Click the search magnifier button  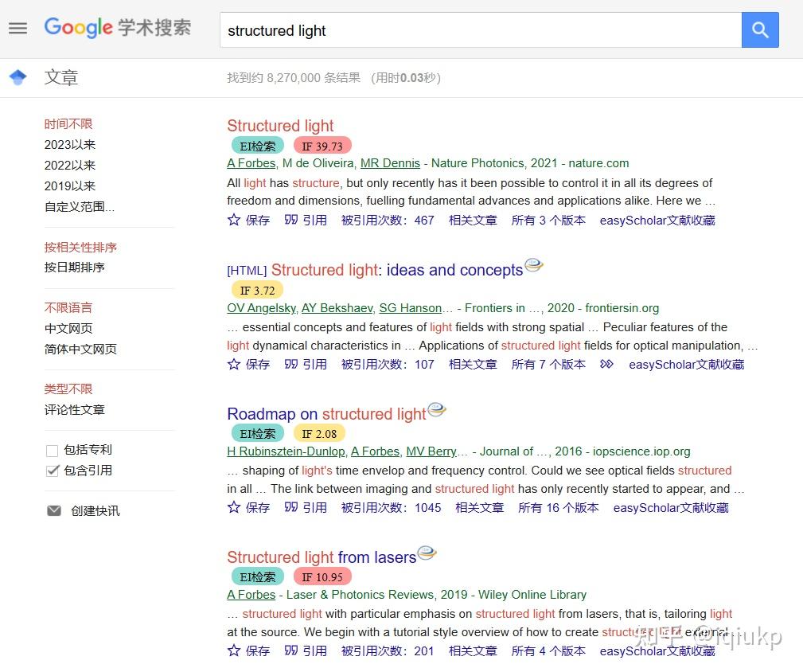(x=759, y=30)
